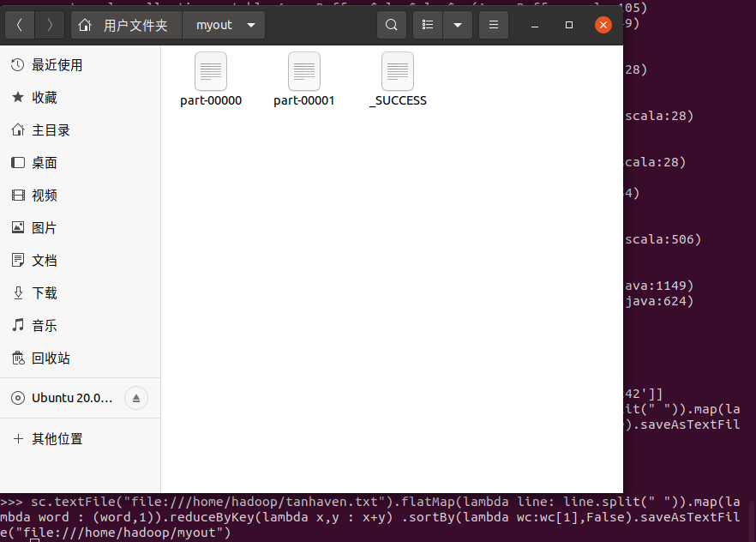Open the 图片 pictures folder
This screenshot has height=542, width=756.
coord(80,227)
